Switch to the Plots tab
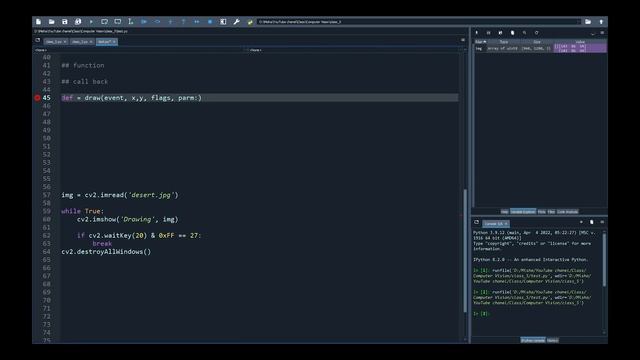Image resolution: width=640 pixels, height=360 pixels. [542, 212]
